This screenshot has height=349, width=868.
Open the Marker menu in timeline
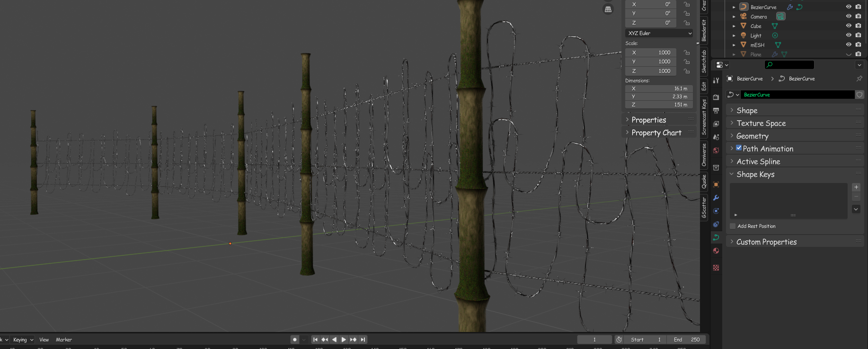pyautogui.click(x=64, y=340)
